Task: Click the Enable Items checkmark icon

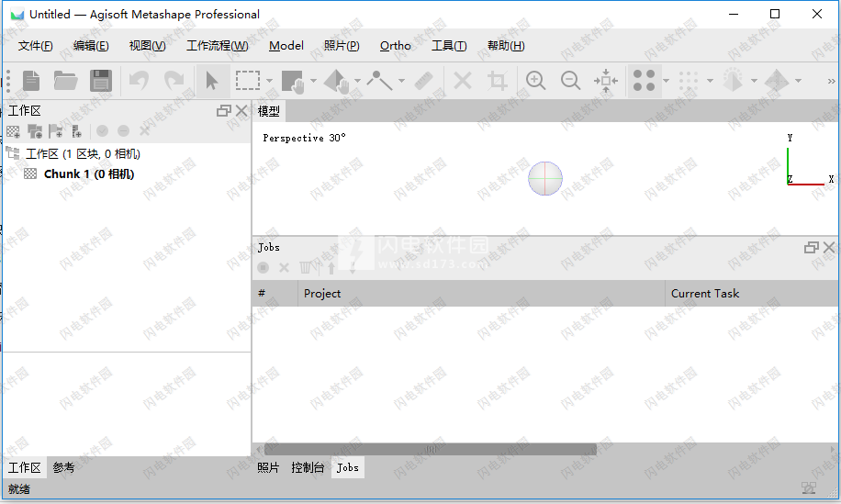Action: (x=103, y=131)
